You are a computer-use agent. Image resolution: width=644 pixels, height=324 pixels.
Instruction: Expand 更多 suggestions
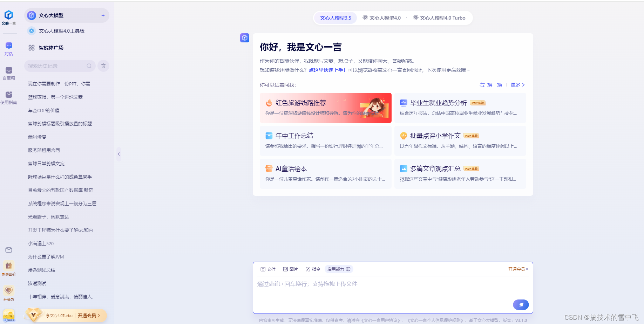tap(517, 85)
